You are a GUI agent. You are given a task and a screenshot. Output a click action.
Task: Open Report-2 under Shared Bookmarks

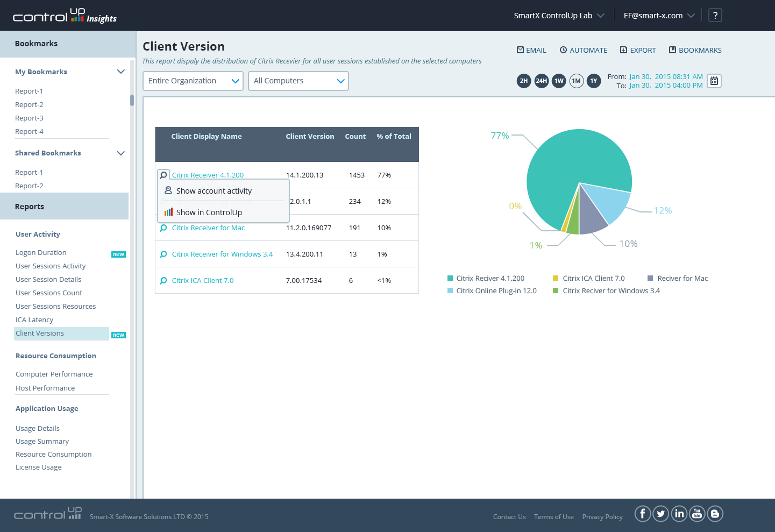pos(29,186)
